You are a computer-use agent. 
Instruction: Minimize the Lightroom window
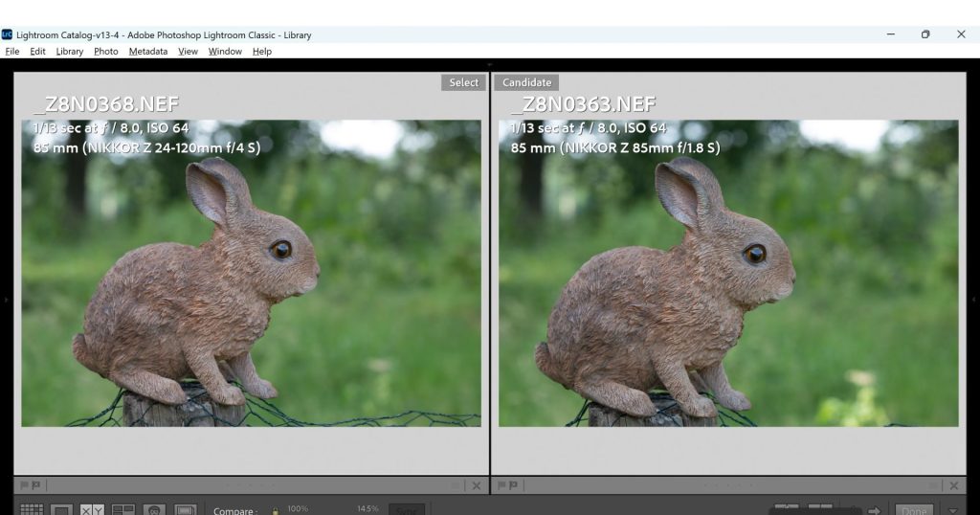point(891,34)
